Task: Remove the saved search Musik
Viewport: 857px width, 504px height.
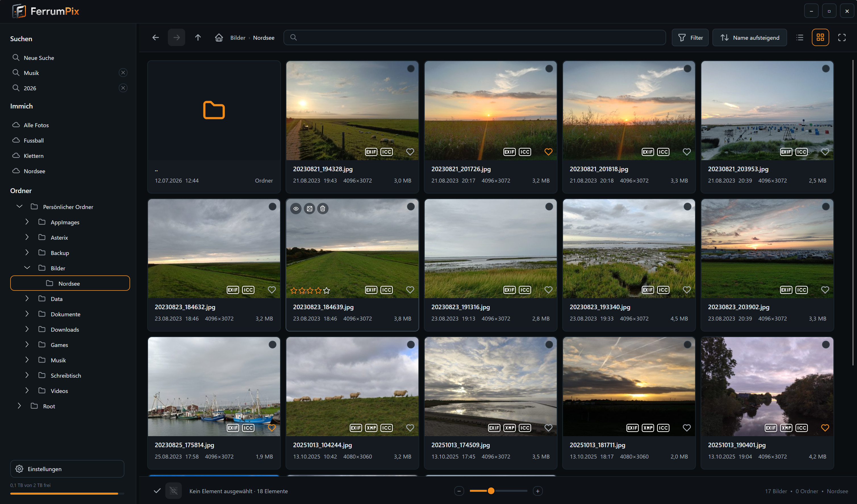Action: (123, 73)
